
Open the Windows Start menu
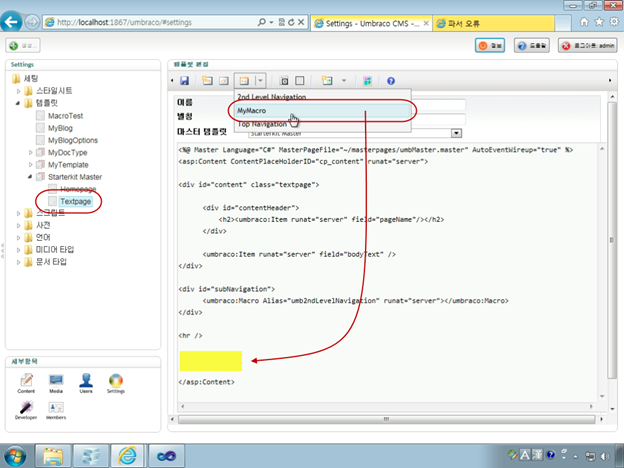pyautogui.click(x=14, y=456)
